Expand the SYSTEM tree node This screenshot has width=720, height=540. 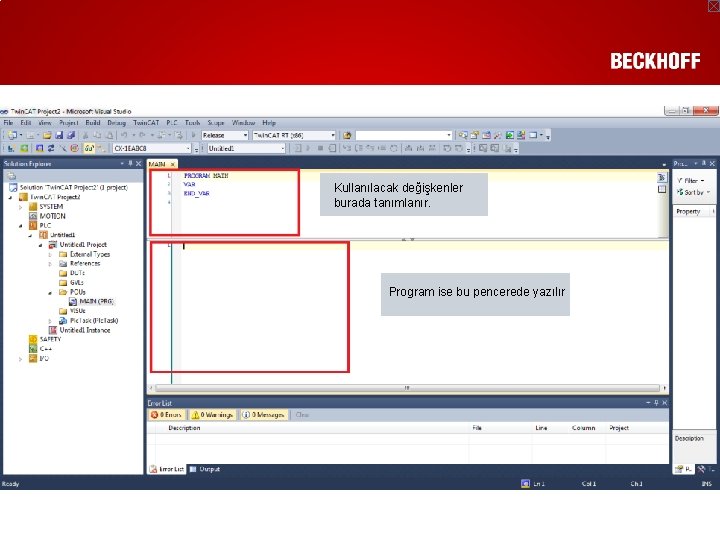click(x=20, y=207)
